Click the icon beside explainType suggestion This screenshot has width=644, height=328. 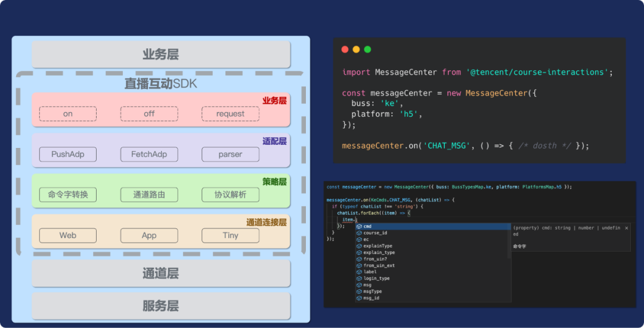(359, 246)
